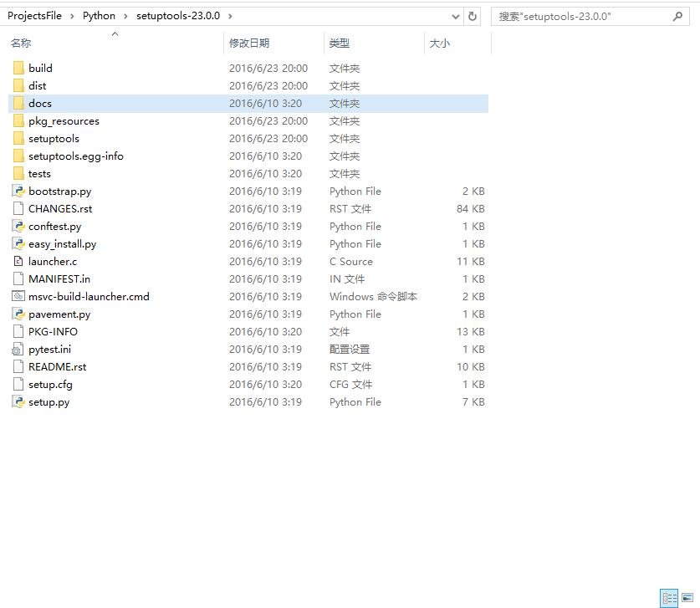Select the README.rst file
The width and height of the screenshot is (700, 608).
57,366
